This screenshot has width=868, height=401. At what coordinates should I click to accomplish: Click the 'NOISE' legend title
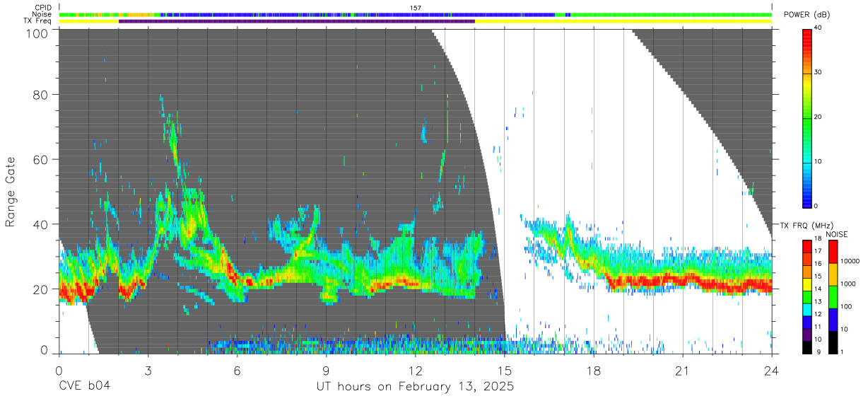835,234
